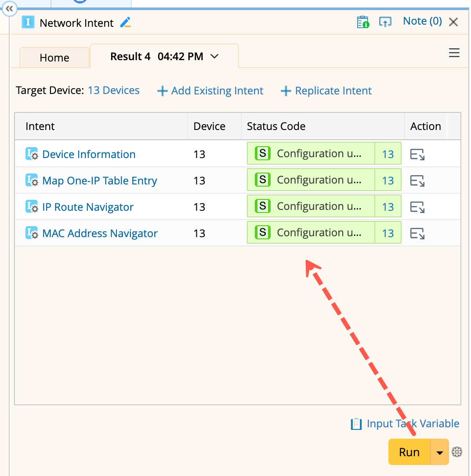Viewport: 471px width, 476px height.
Task: Click the Map One-IP Table Entry intent icon
Action: [32, 180]
